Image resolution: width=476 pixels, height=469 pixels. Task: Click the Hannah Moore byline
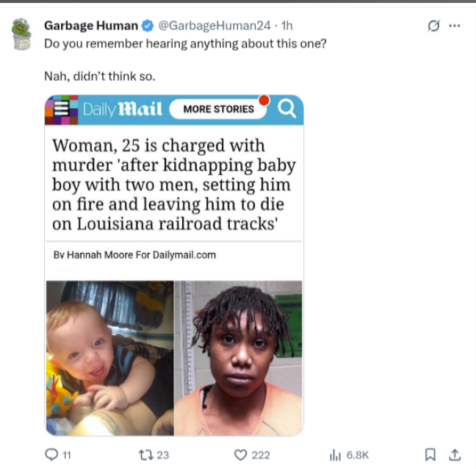[135, 255]
